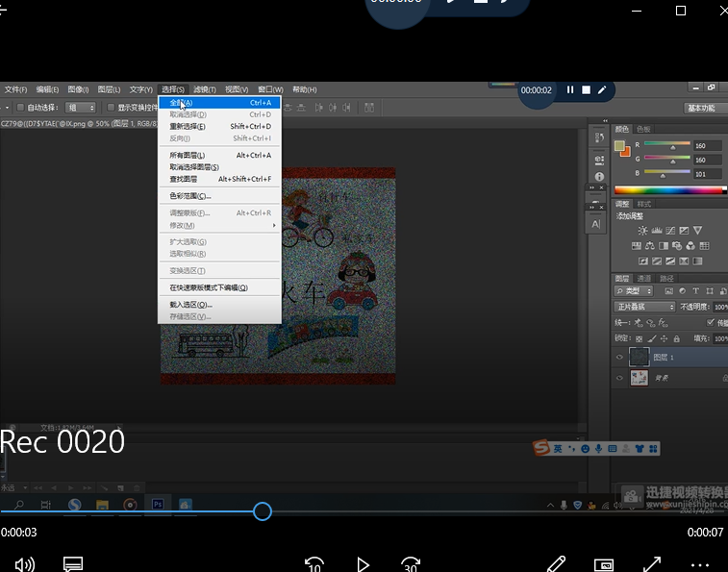Enable the 显示变换控件 checkbox
The image size is (728, 572).
(x=111, y=108)
